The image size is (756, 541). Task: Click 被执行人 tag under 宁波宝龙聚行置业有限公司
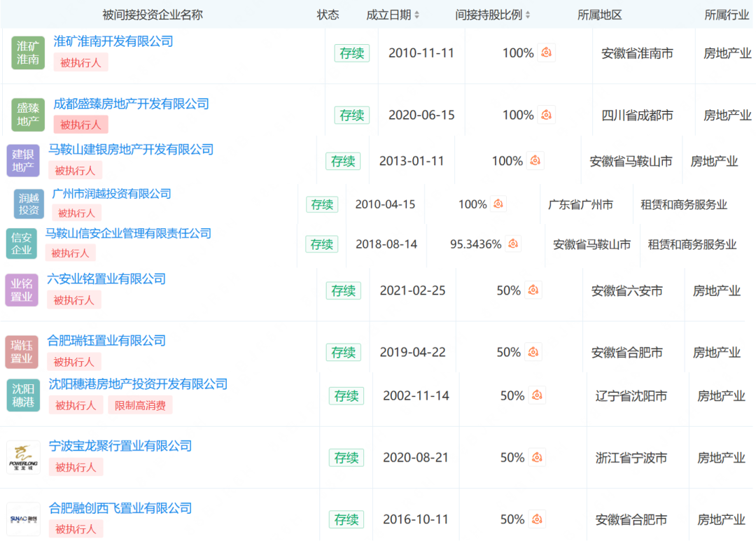pyautogui.click(x=76, y=468)
